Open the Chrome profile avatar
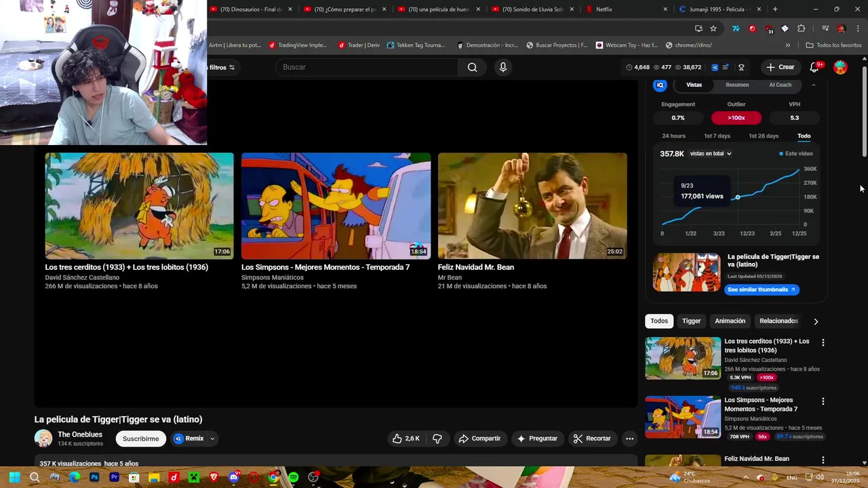 coord(842,28)
